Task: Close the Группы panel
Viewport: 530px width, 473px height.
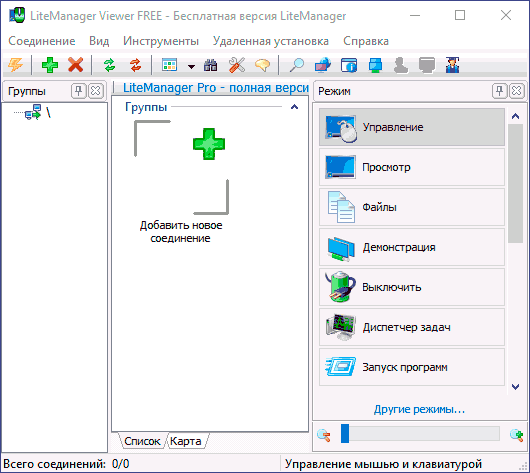Action: [x=96, y=91]
